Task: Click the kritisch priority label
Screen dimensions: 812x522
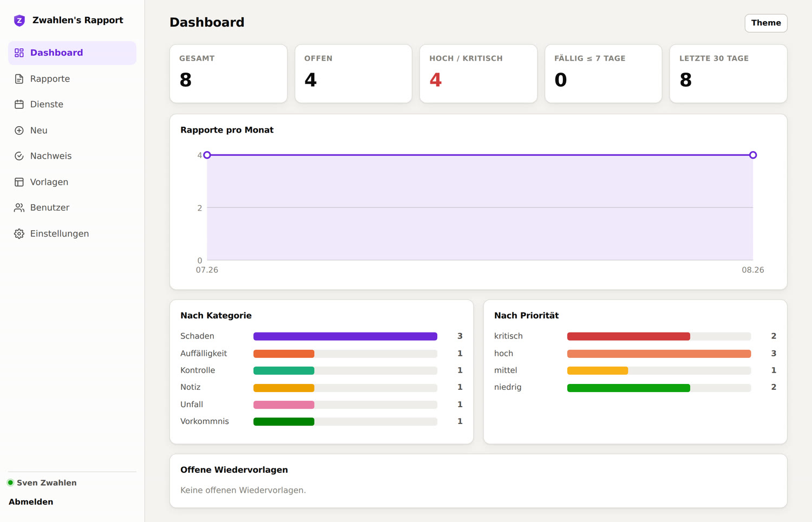Action: 508,336
